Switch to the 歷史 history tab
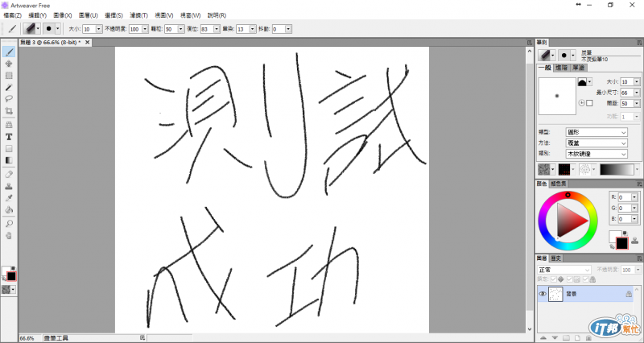The width and height of the screenshot is (644, 343). click(555, 258)
